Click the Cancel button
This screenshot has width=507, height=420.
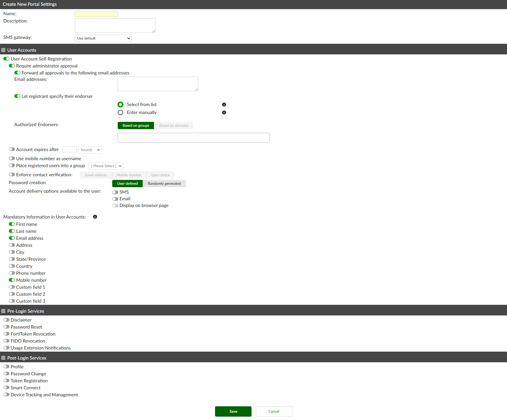pyautogui.click(x=274, y=411)
